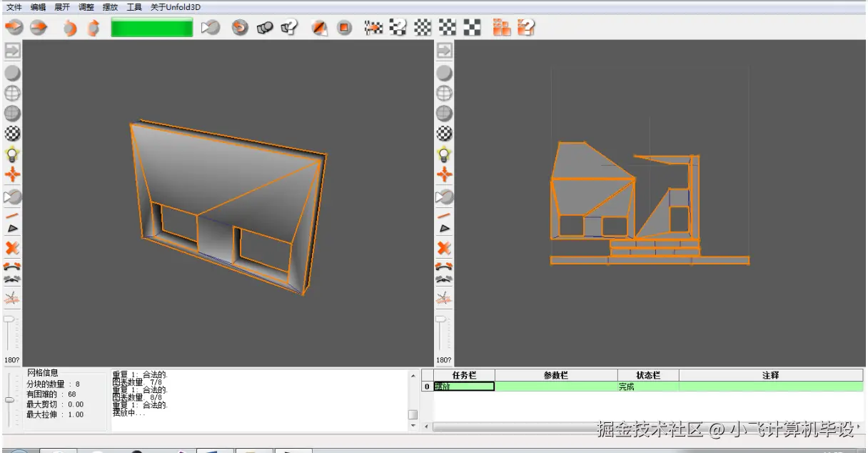Viewport: 868px width, 453px height.
Task: Select wireframe sphere in UV view toolbar
Action: click(x=445, y=93)
